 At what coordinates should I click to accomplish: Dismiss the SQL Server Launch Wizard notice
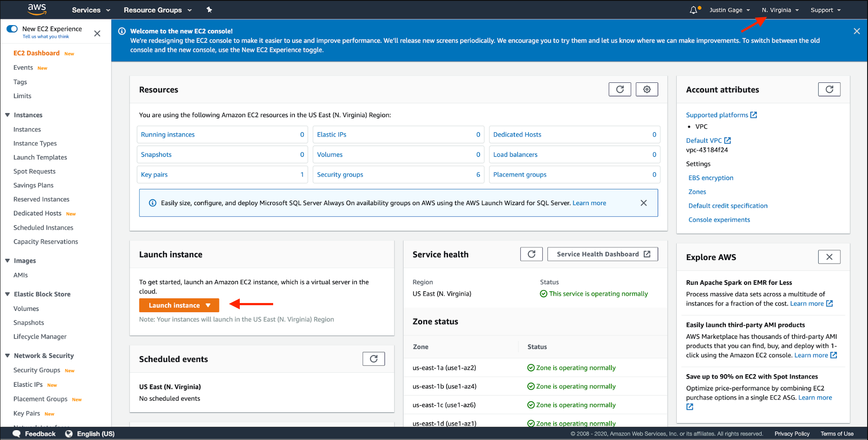[643, 203]
